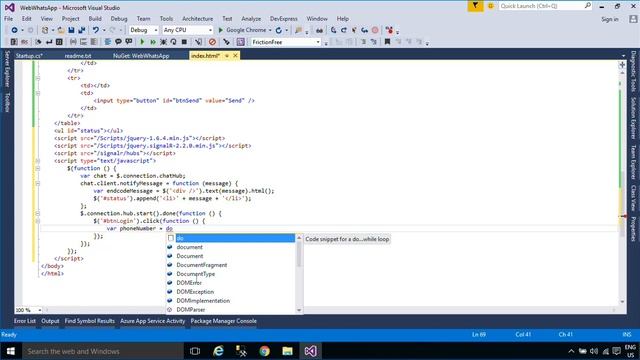This screenshot has height=360, width=640.
Task: Click the purple square icon left of FrictionFree
Action: [x=240, y=42]
